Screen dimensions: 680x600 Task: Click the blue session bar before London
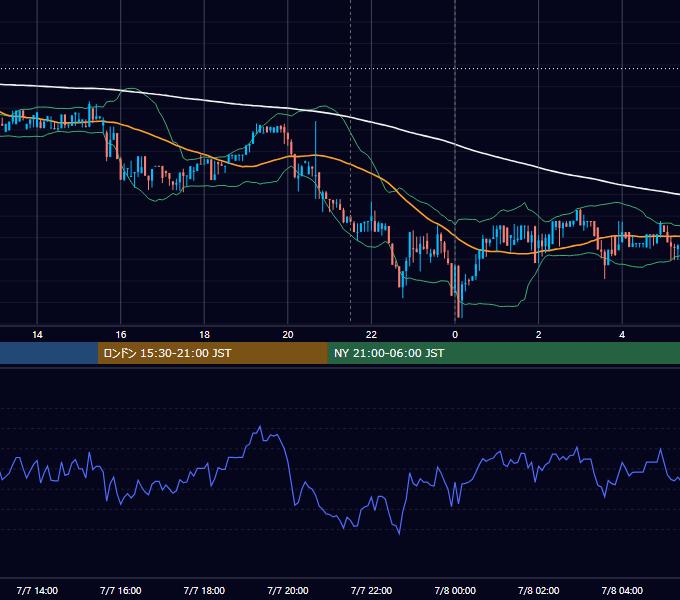coord(49,353)
